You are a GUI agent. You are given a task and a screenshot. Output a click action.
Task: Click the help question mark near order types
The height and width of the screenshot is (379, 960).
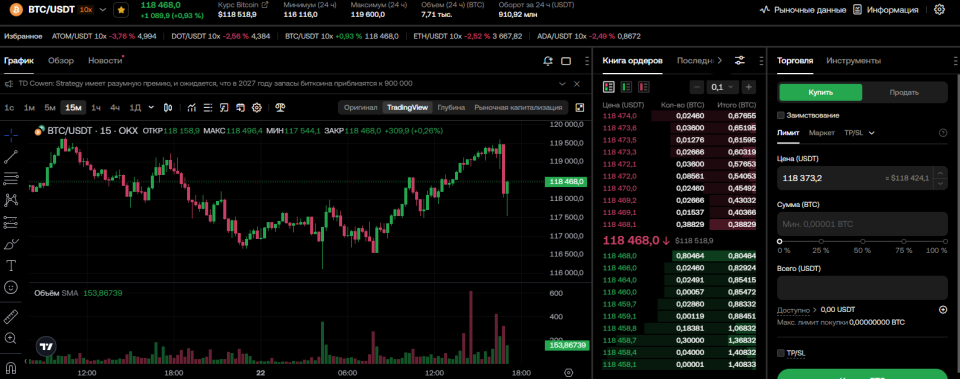coord(943,133)
